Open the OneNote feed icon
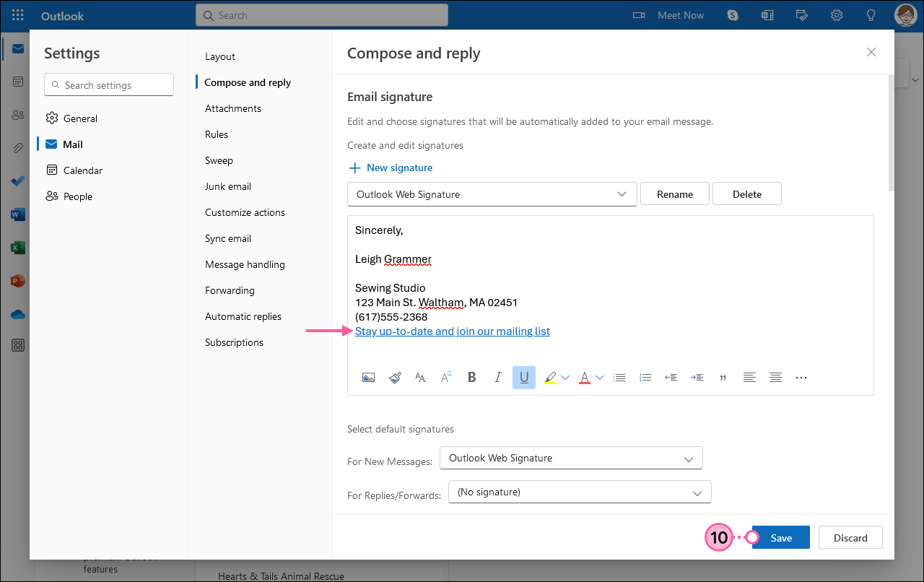 pyautogui.click(x=767, y=15)
